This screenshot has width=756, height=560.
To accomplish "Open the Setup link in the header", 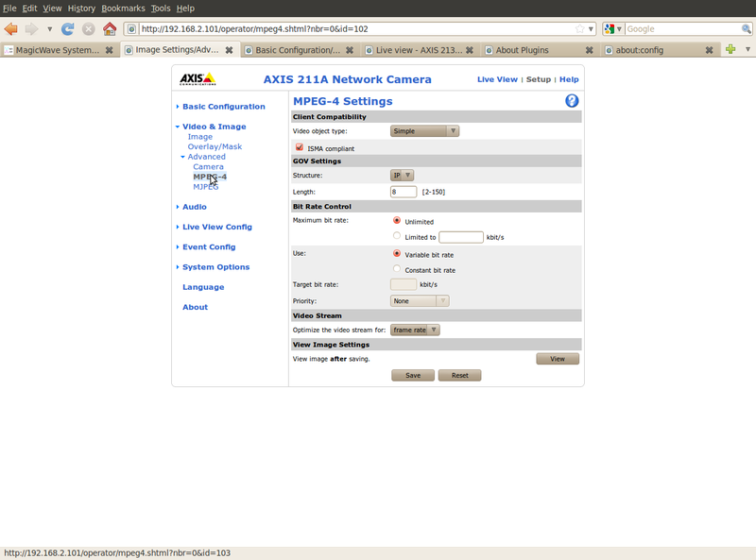I will pyautogui.click(x=538, y=79).
